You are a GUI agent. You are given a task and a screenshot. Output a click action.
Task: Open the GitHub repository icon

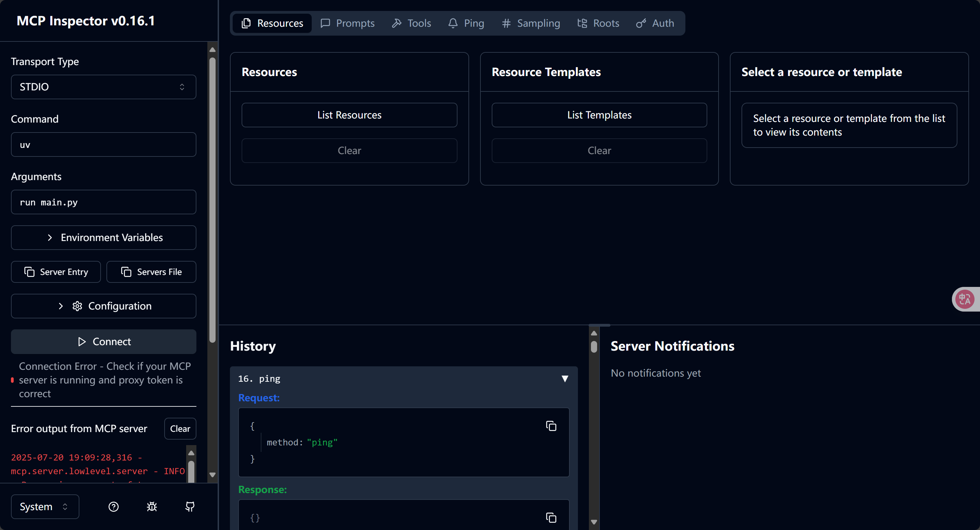[190, 506]
